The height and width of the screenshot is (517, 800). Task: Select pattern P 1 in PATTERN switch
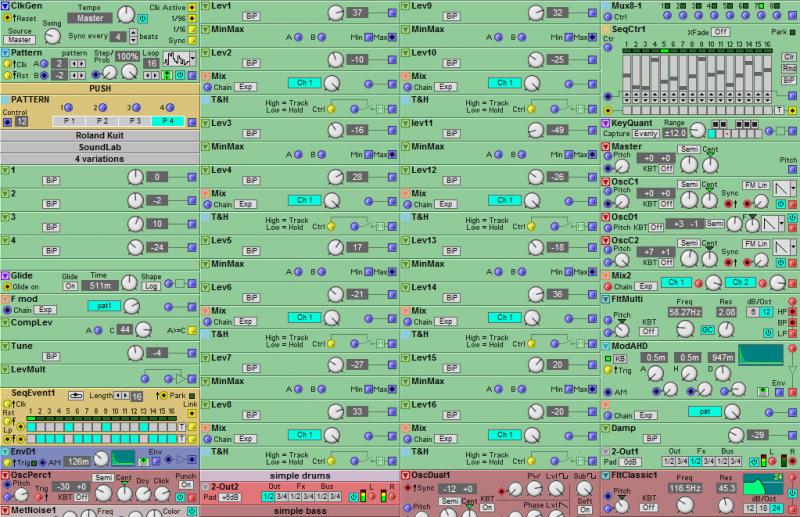coord(69,121)
